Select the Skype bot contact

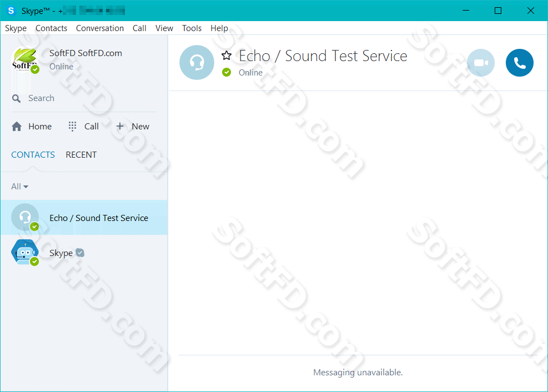(x=84, y=253)
